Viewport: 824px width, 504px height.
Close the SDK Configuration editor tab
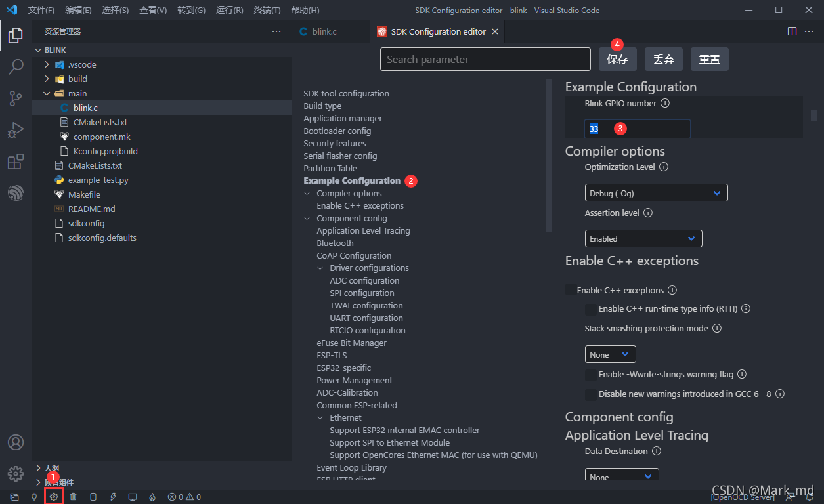pyautogui.click(x=495, y=31)
